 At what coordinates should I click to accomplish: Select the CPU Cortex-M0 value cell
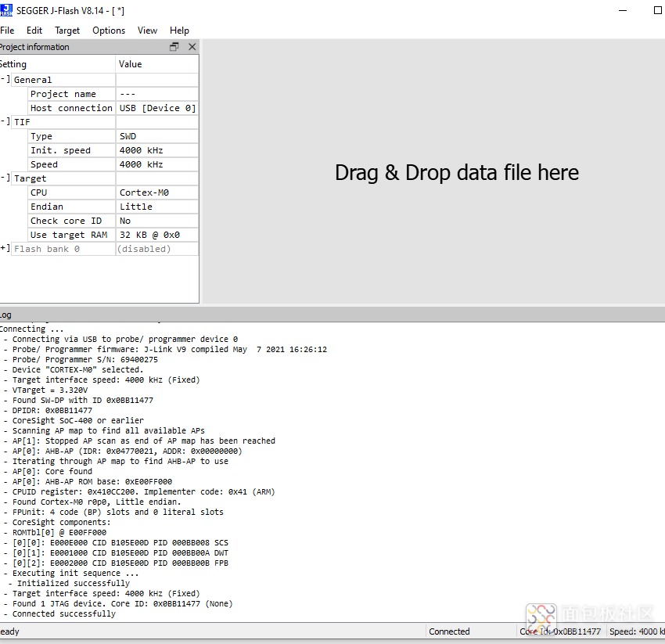pos(156,192)
